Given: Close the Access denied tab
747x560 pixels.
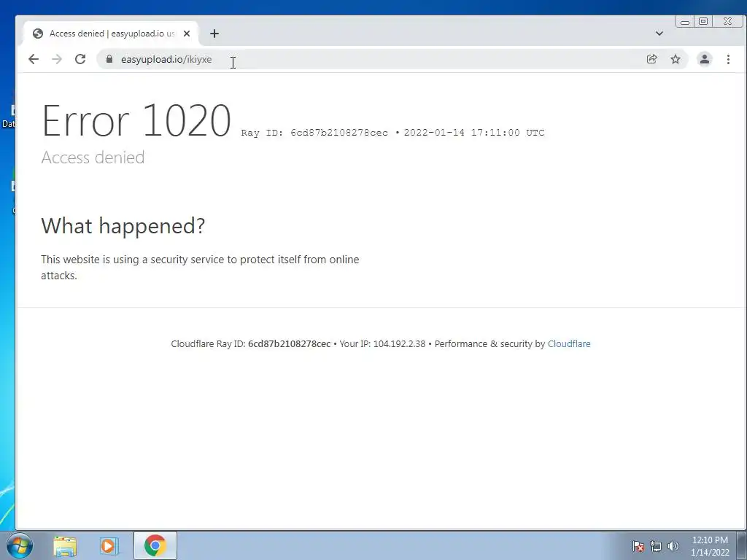Looking at the screenshot, I should click(x=187, y=34).
